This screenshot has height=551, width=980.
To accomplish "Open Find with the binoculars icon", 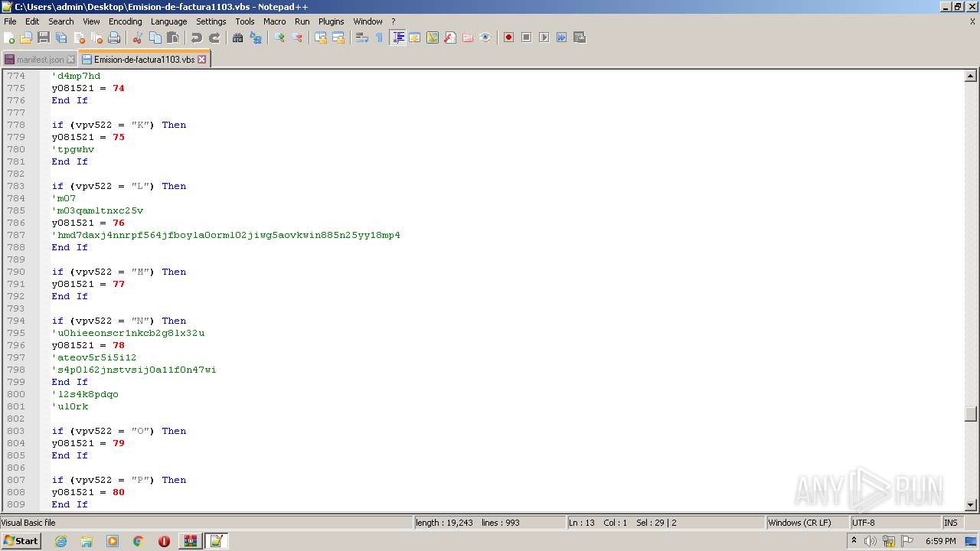I will click(x=238, y=37).
